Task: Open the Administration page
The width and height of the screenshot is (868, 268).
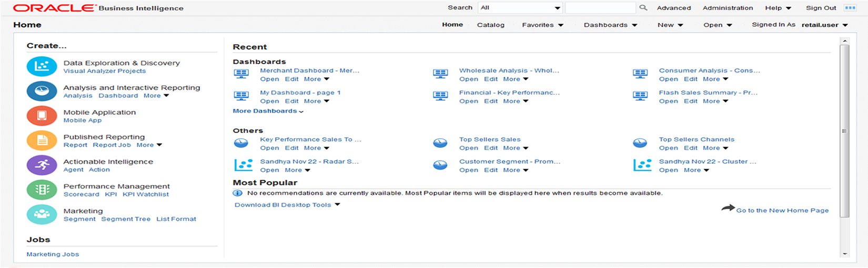Action: pos(728,8)
